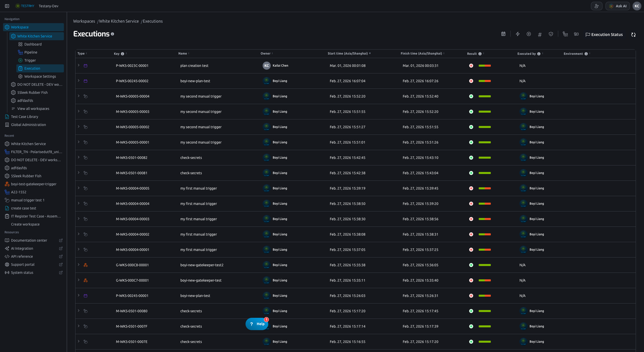The image size is (644, 352).
Task: Select Execution in the sidebar
Action: click(40, 68)
